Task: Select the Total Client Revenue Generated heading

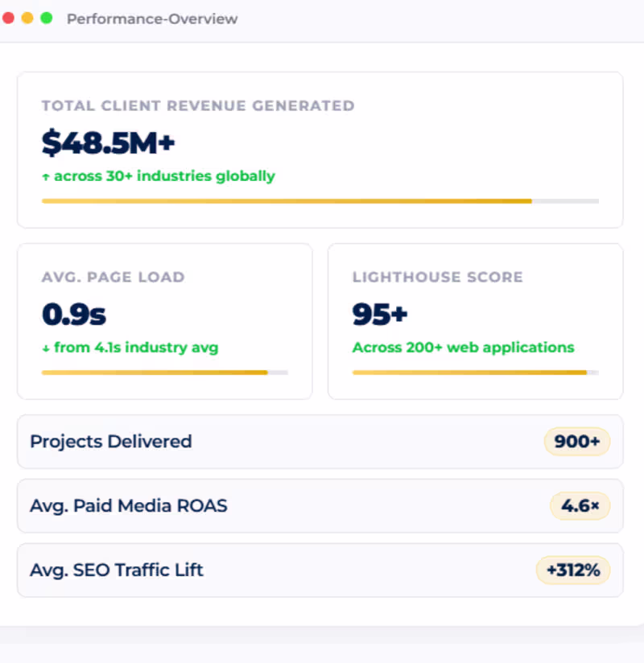Action: [198, 105]
